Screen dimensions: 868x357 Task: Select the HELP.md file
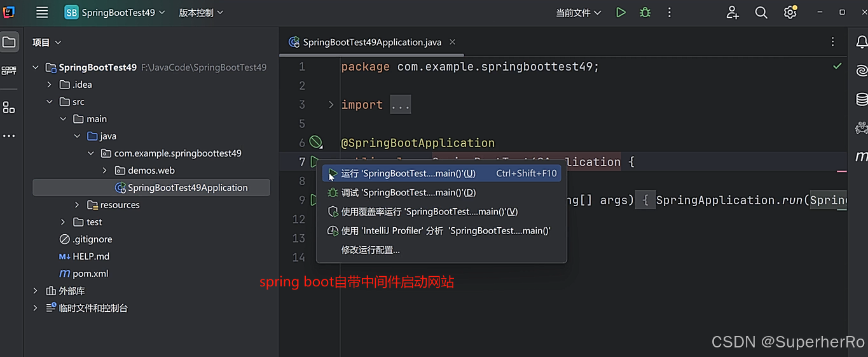pos(84,256)
